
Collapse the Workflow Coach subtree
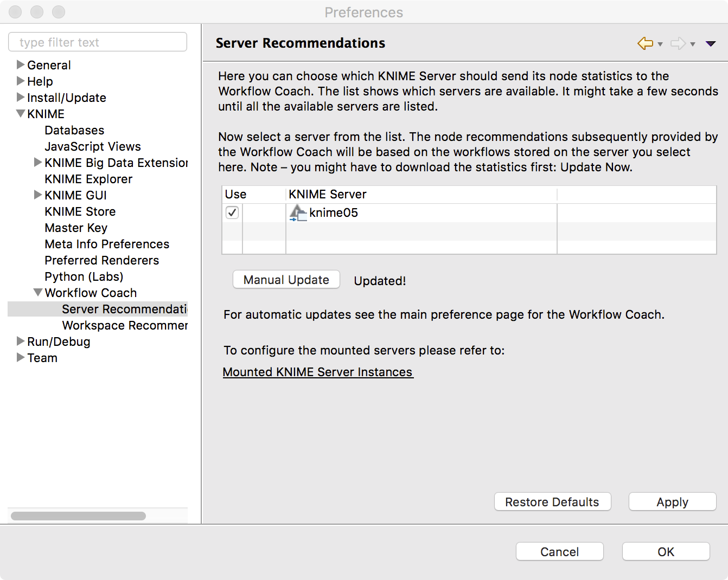[37, 293]
